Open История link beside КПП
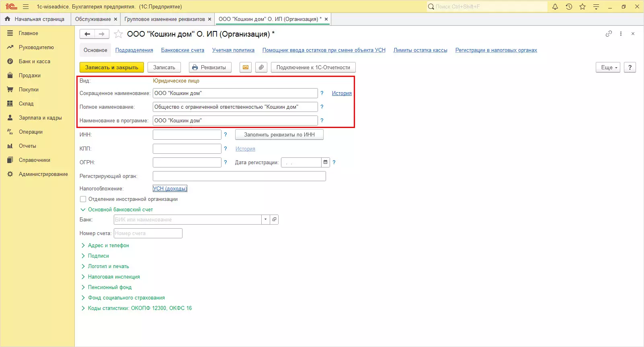 tap(245, 149)
